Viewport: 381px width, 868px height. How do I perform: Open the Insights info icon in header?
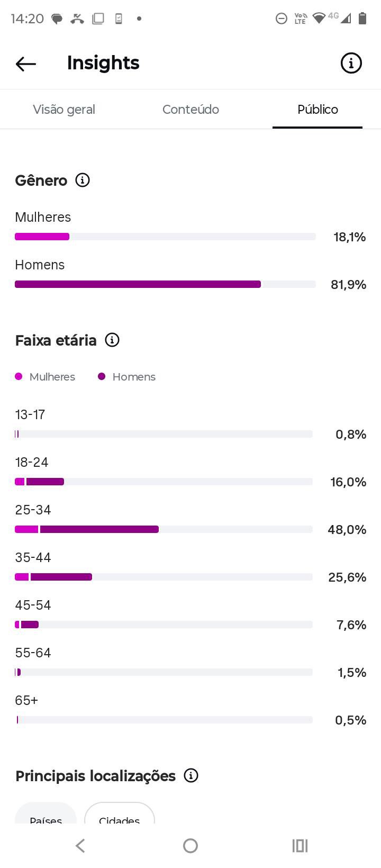(x=351, y=63)
